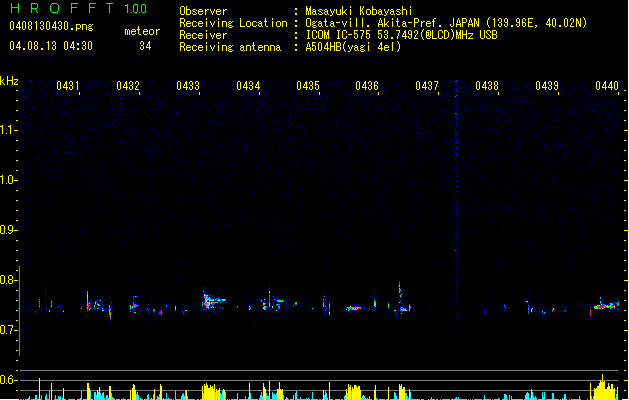Viewport: 629px width, 400px height.
Task: Click the 0.9 kHz axis label
Action: (8, 230)
